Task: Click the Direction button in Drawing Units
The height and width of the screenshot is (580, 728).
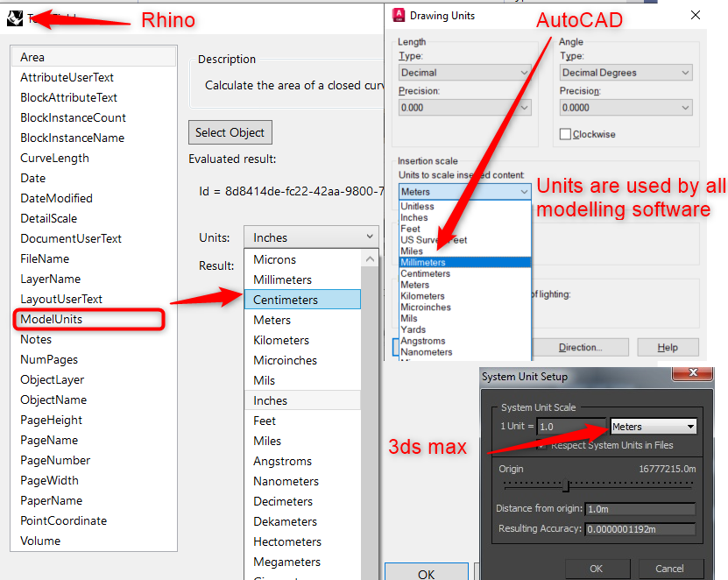Action: 581,347
